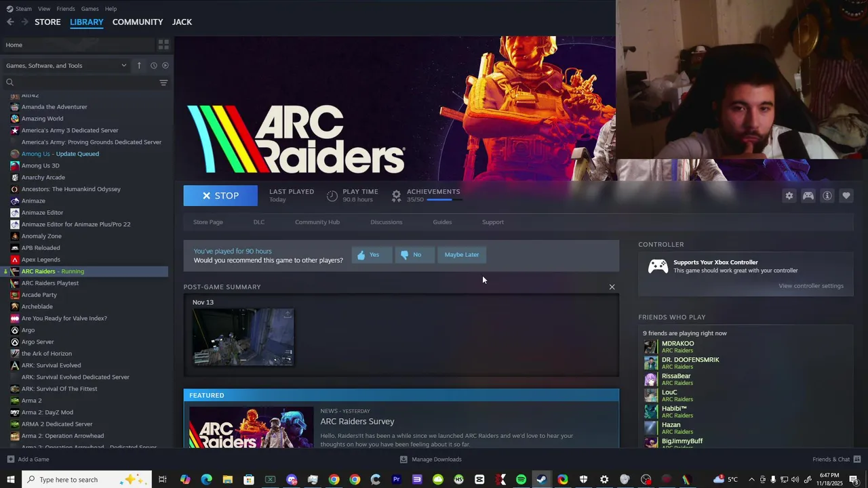Click the achievements gear icon
This screenshot has height=488, width=868.
click(397, 196)
